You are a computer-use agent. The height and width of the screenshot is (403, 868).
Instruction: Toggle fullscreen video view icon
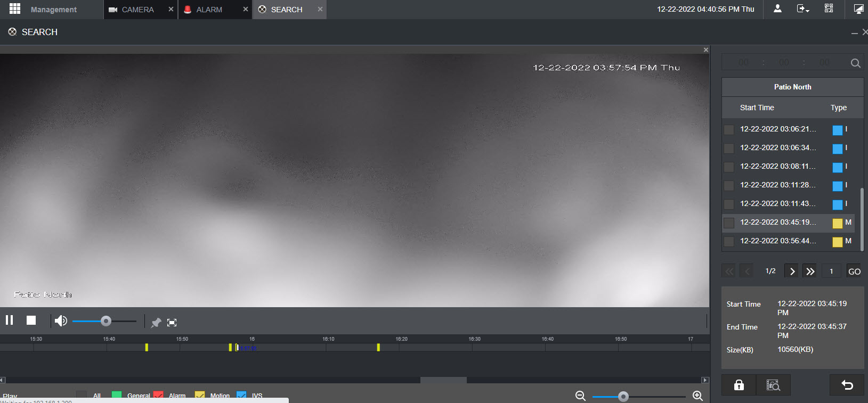coord(172,322)
